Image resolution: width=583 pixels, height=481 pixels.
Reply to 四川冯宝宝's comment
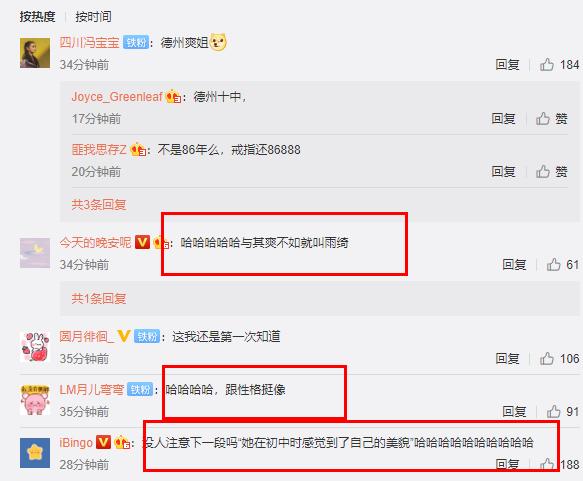pyautogui.click(x=508, y=65)
